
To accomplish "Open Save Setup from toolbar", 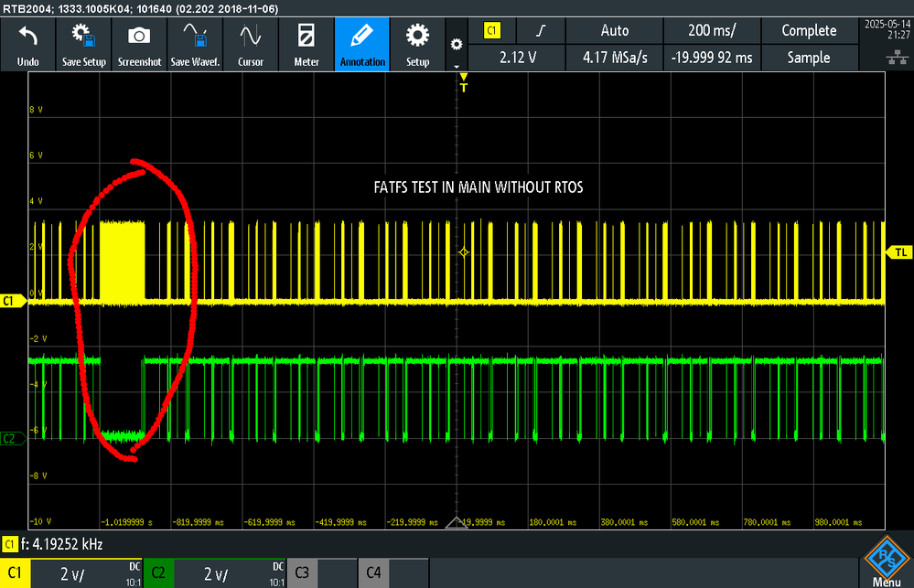I will coord(84,44).
